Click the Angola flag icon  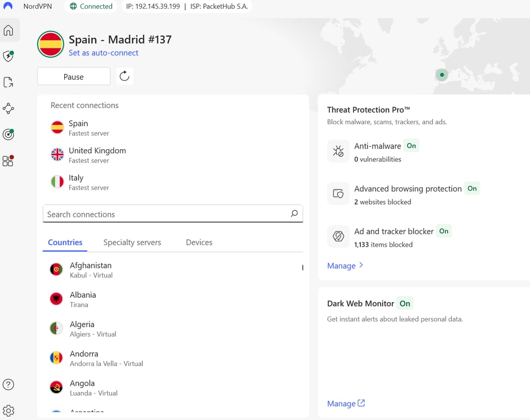pos(56,387)
